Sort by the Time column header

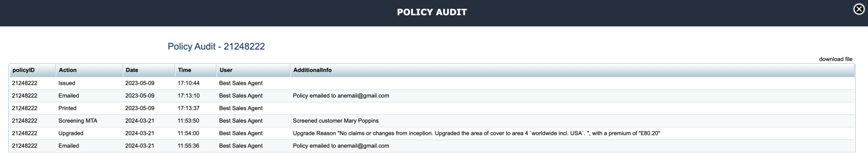point(195,70)
